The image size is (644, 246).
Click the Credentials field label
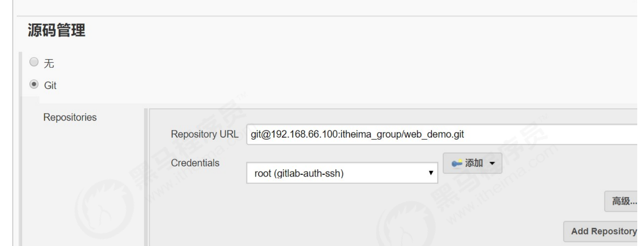pos(195,163)
